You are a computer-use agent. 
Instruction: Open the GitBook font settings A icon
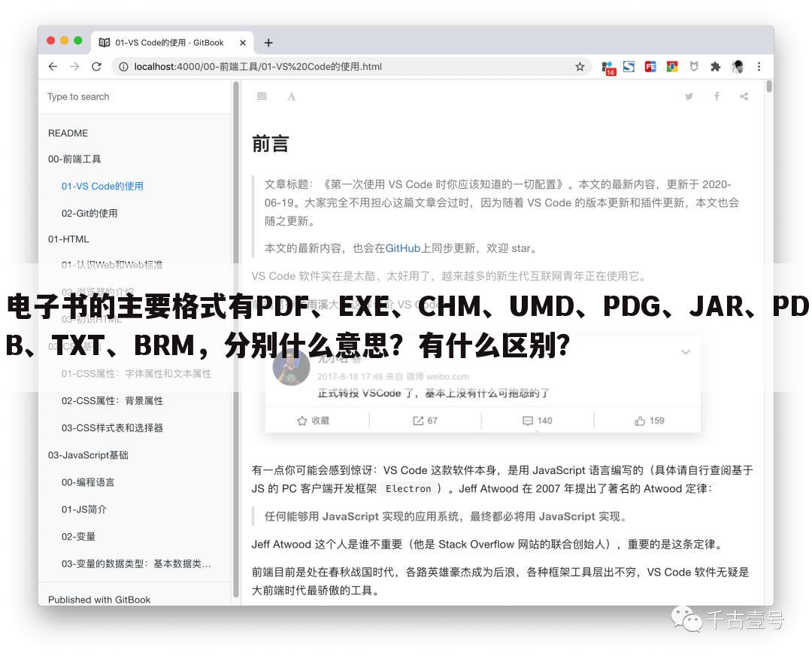pos(292,96)
